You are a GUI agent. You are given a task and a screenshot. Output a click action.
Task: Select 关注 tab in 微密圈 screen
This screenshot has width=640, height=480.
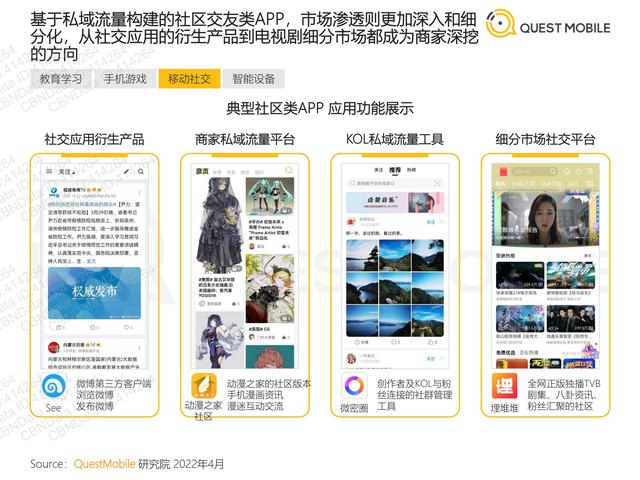point(379,170)
